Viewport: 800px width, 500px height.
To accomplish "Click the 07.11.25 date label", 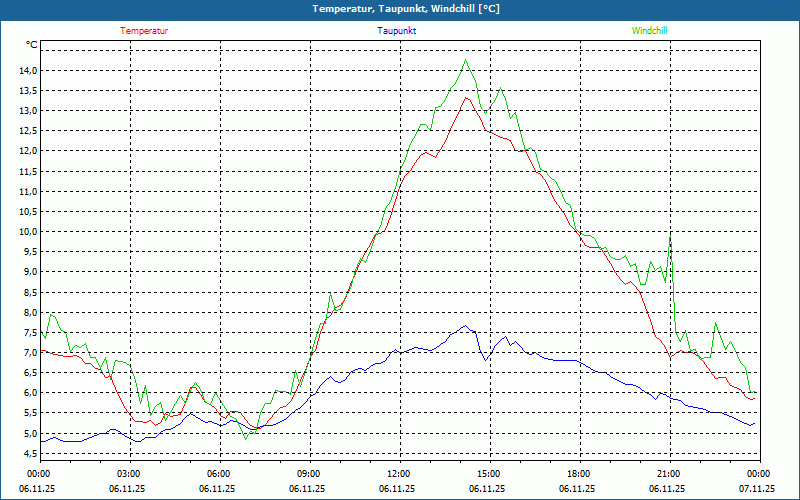I will pos(757,489).
